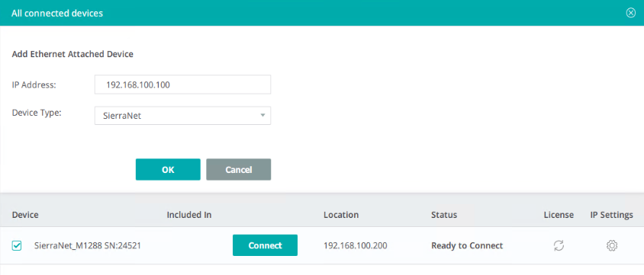Confirm adding device with OK
The width and height of the screenshot is (644, 275).
tap(168, 169)
